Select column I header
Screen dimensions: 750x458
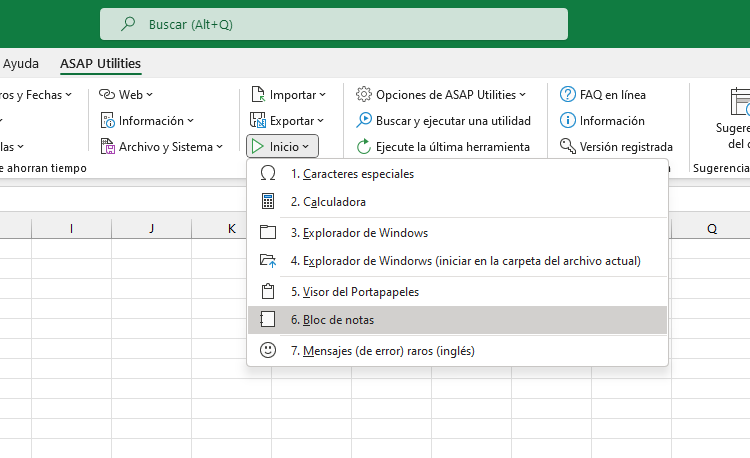coord(71,229)
